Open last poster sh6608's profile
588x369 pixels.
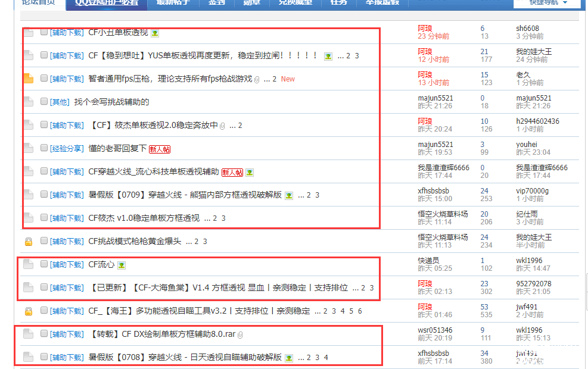528,28
